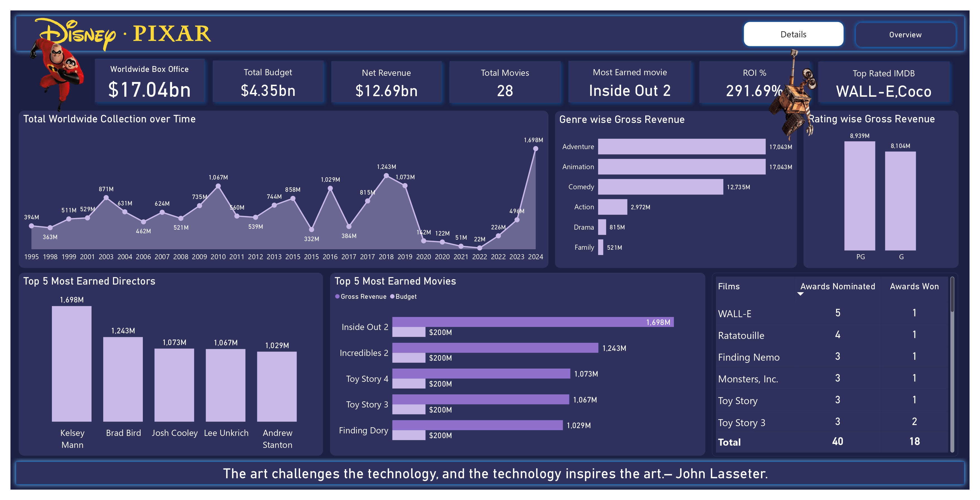Viewport: 980px width, 500px height.
Task: Select the Drama genre bar 815M
Action: point(602,227)
